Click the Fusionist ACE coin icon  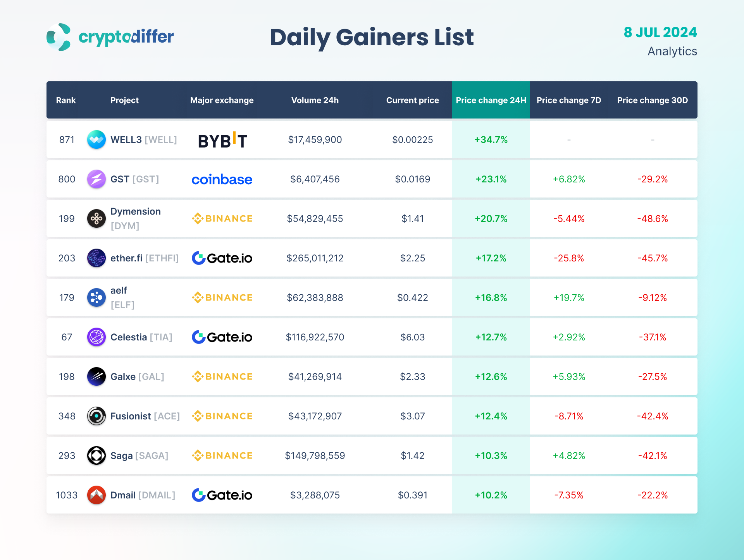(96, 416)
